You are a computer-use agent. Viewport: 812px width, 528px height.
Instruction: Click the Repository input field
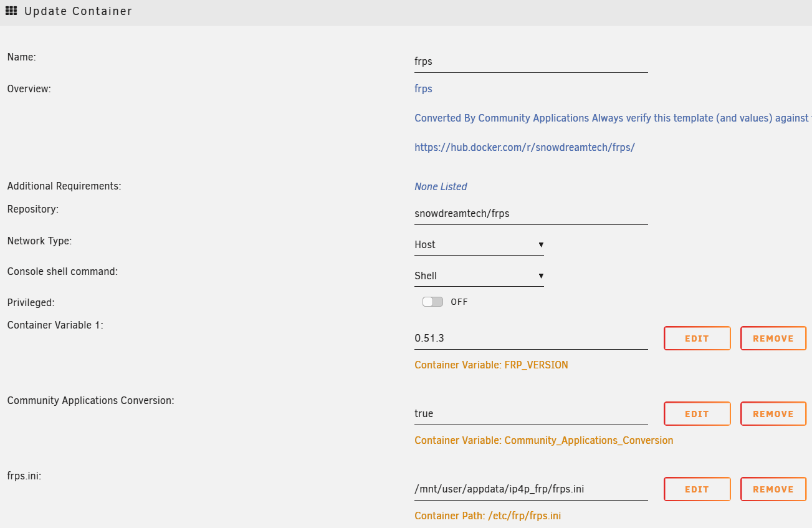531,213
